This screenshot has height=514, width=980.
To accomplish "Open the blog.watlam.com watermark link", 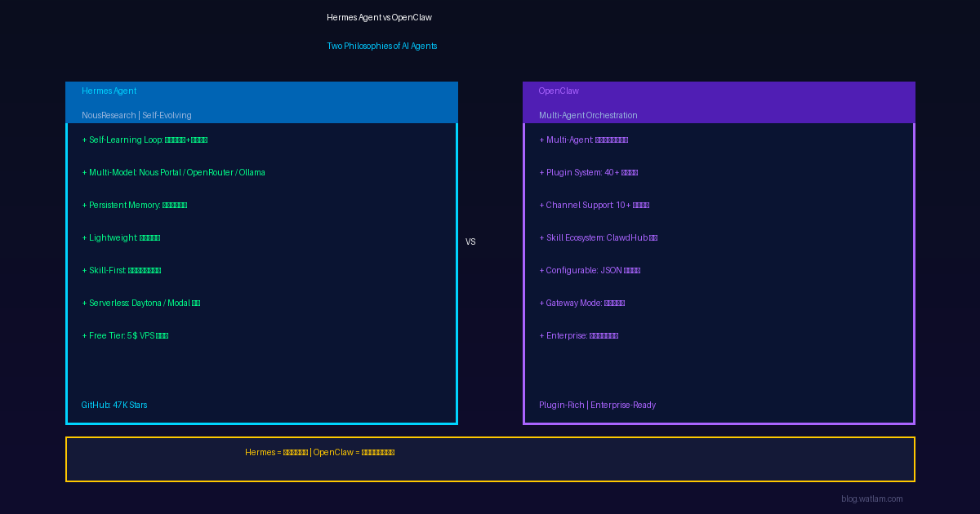I will click(x=871, y=499).
